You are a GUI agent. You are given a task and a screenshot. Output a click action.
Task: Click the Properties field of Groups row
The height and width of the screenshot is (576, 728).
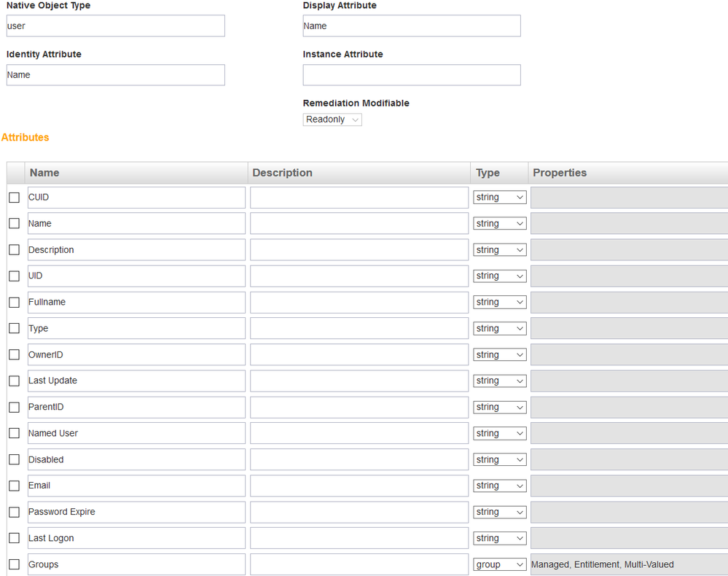628,564
